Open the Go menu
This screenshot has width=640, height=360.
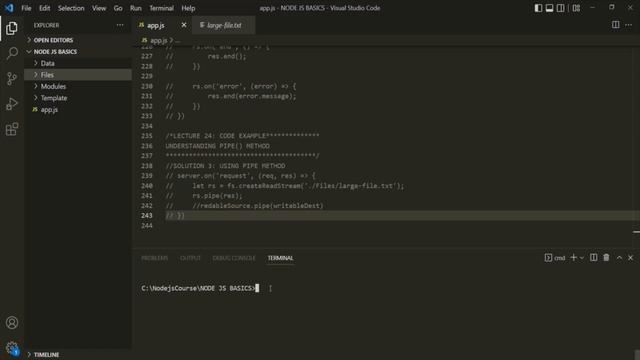click(x=118, y=8)
